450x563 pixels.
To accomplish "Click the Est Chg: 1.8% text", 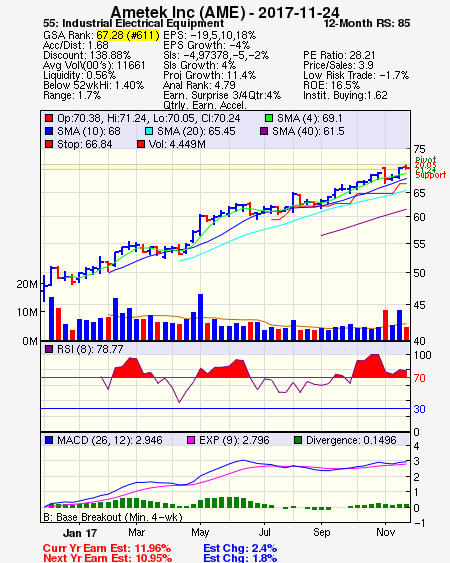I will [240, 558].
